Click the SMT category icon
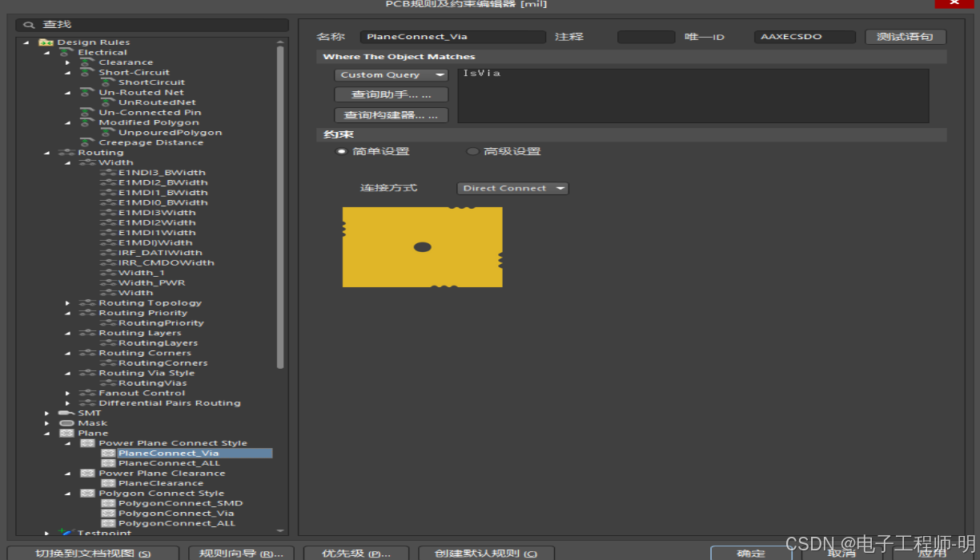Screen dimensions: 980x560 pos(66,414)
